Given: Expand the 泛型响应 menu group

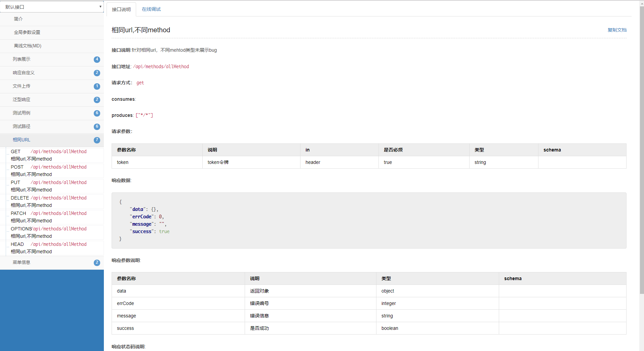Looking at the screenshot, I should tap(52, 100).
